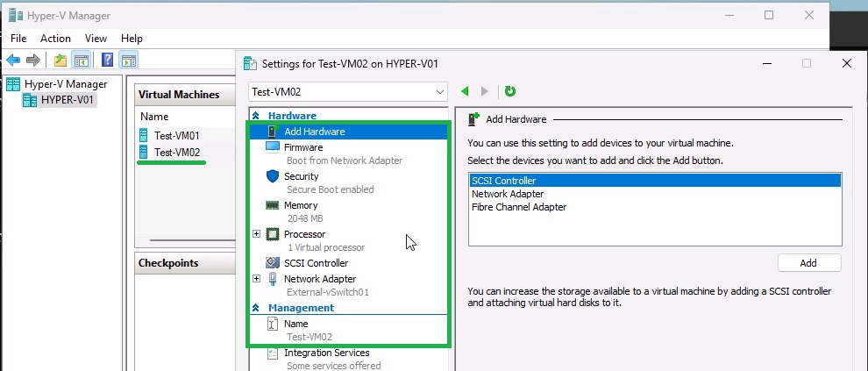Open the File menu
The width and height of the screenshot is (868, 371).
(18, 39)
